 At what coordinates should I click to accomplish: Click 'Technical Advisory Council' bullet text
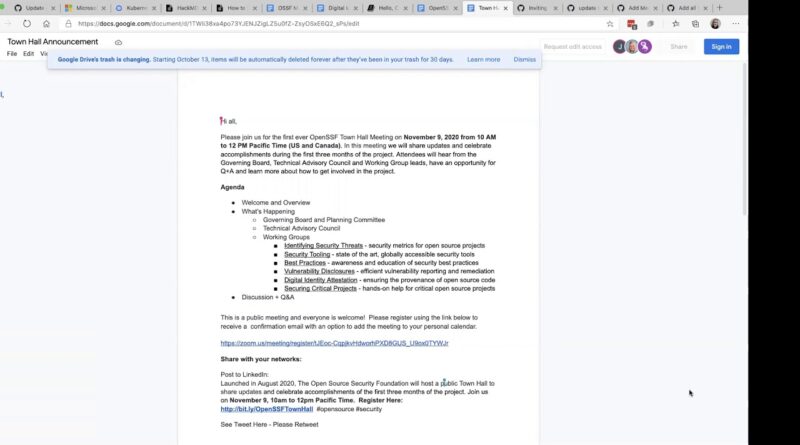(x=301, y=229)
